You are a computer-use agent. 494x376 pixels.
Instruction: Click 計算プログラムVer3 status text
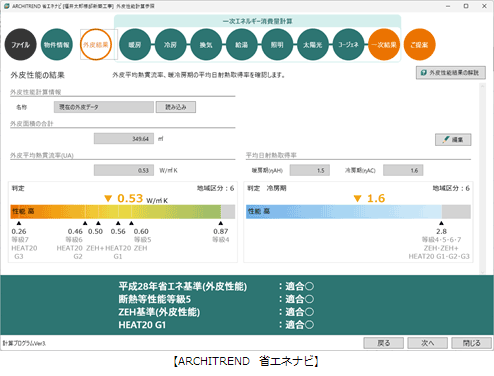(x=24, y=343)
